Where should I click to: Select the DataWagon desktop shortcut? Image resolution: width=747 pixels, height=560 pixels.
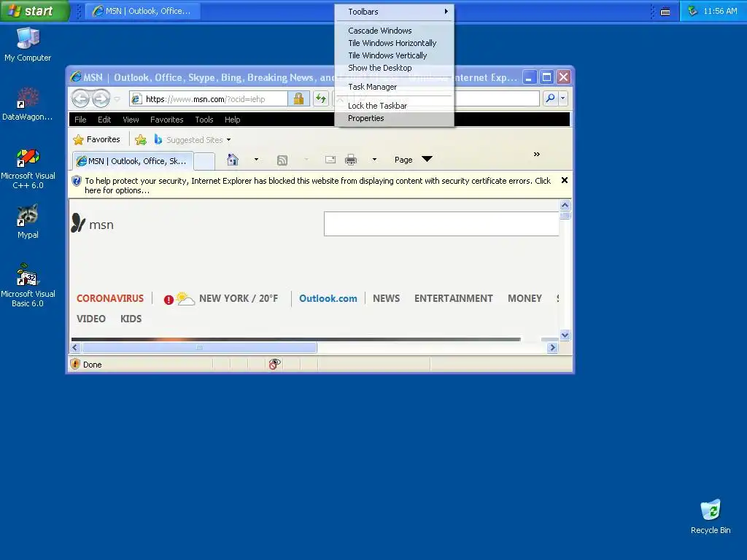pos(28,104)
